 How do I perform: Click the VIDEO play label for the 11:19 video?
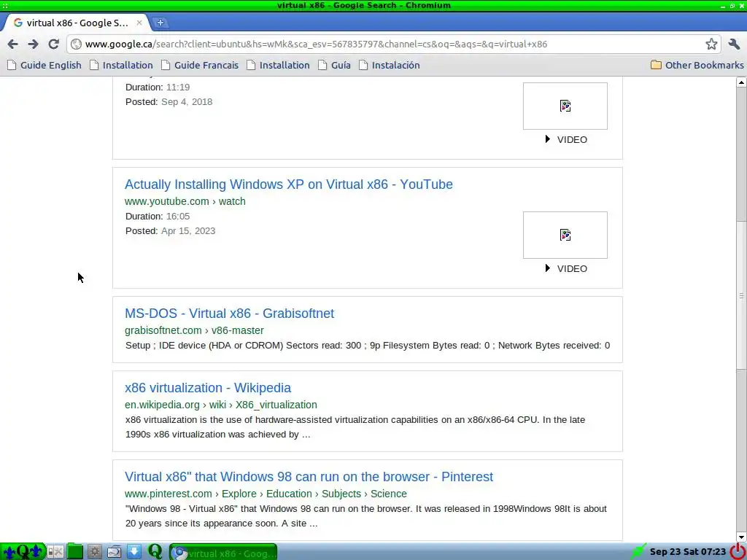pos(566,139)
